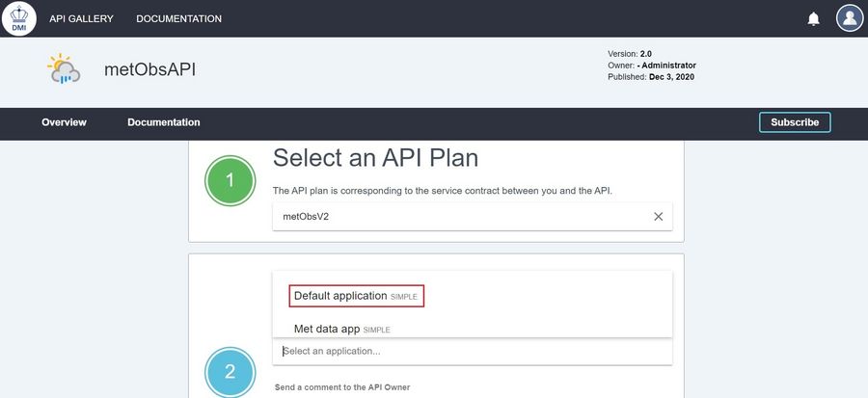Open the user profile avatar menu
The image size is (868, 398).
coord(849,18)
